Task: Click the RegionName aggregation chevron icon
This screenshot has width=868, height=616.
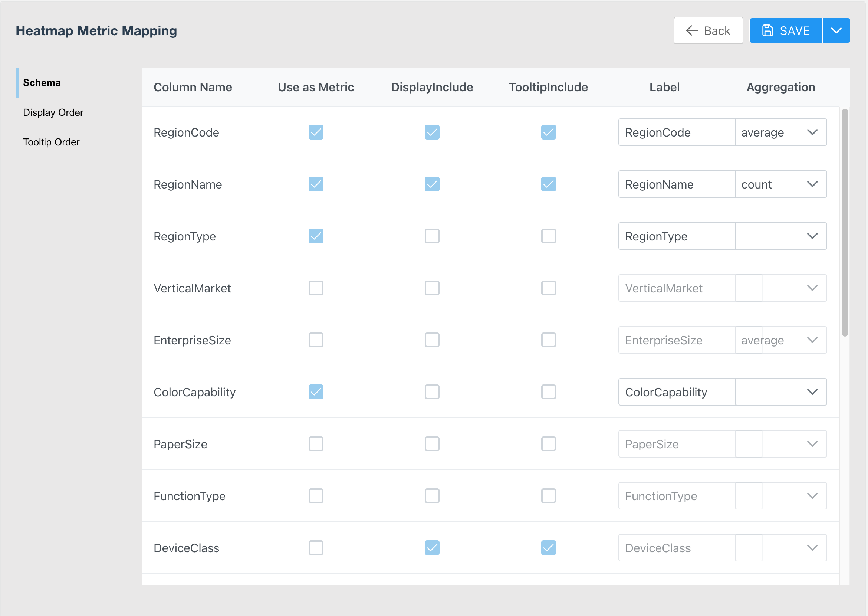Action: point(812,184)
